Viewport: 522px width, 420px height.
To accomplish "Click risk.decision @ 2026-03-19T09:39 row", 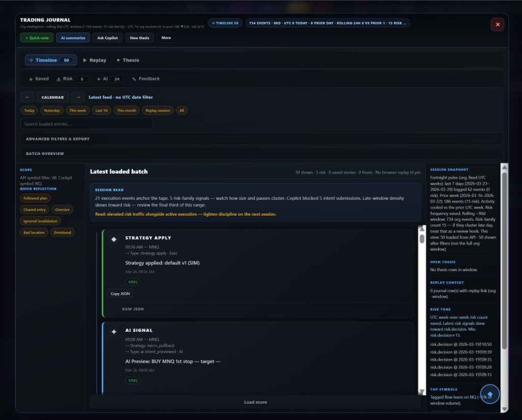I will (x=461, y=352).
